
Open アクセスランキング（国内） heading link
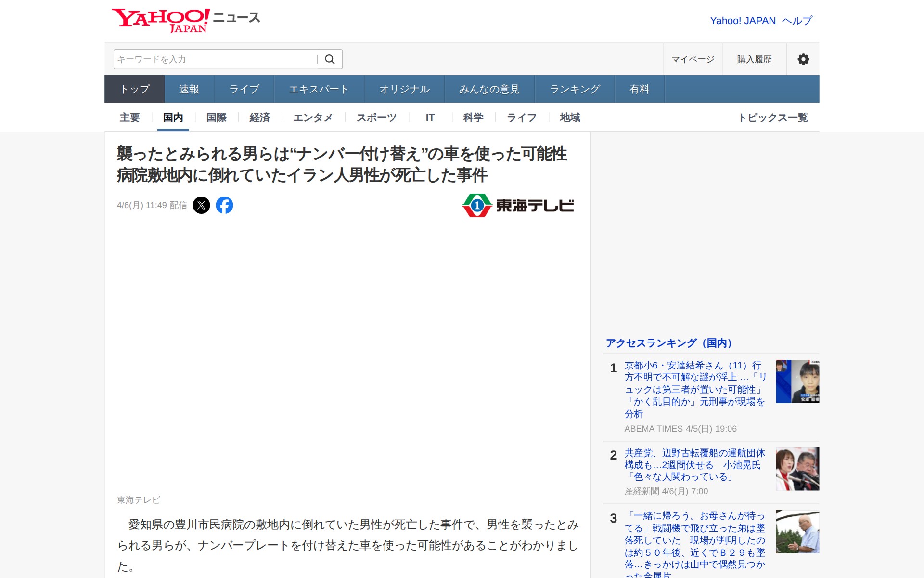coord(669,343)
